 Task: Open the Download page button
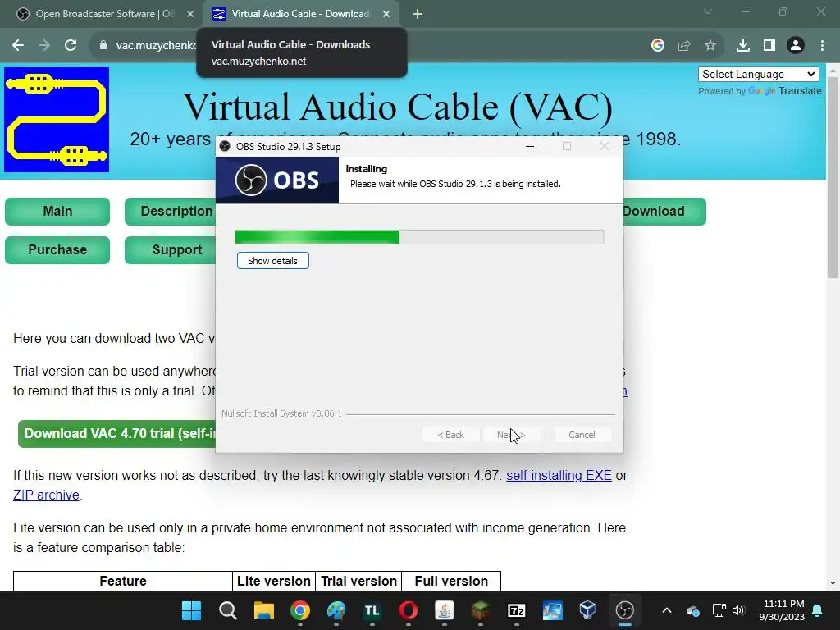click(664, 212)
